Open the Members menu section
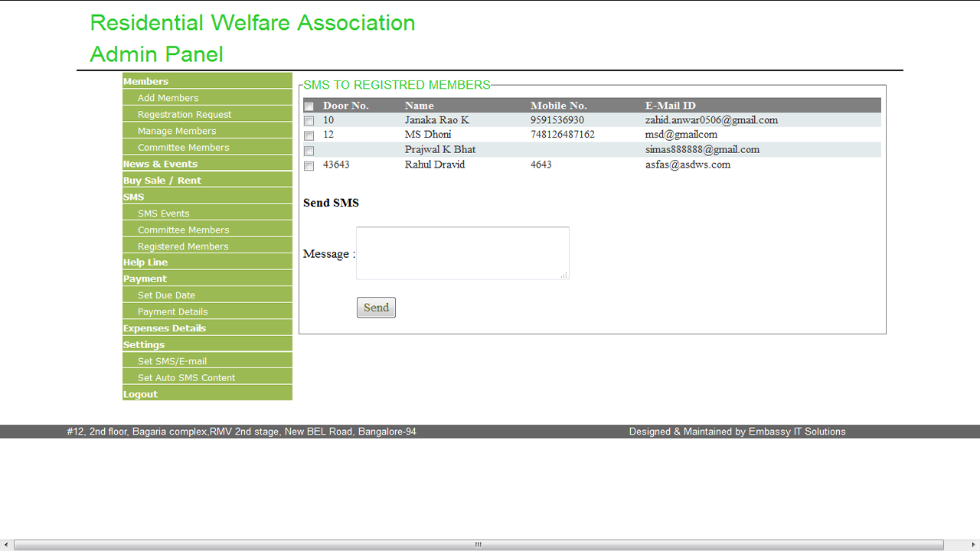The width and height of the screenshot is (980, 551). [207, 81]
